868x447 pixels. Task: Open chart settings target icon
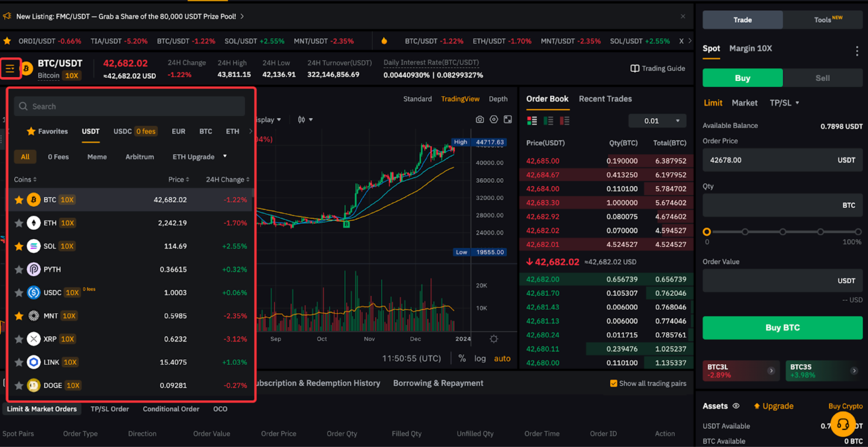[494, 120]
